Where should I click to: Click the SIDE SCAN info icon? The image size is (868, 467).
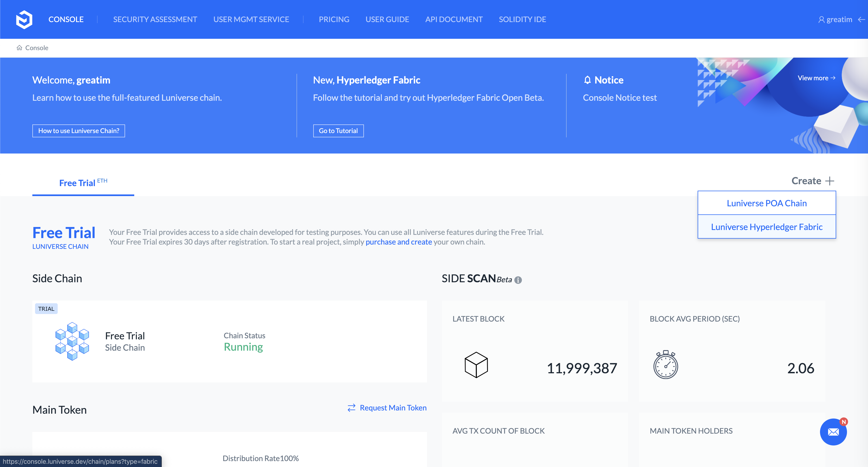click(518, 280)
